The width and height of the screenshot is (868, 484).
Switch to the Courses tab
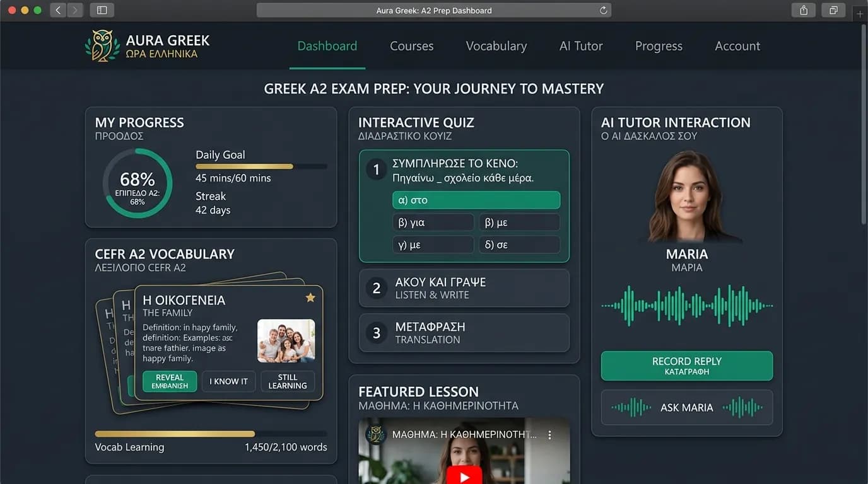pyautogui.click(x=412, y=46)
